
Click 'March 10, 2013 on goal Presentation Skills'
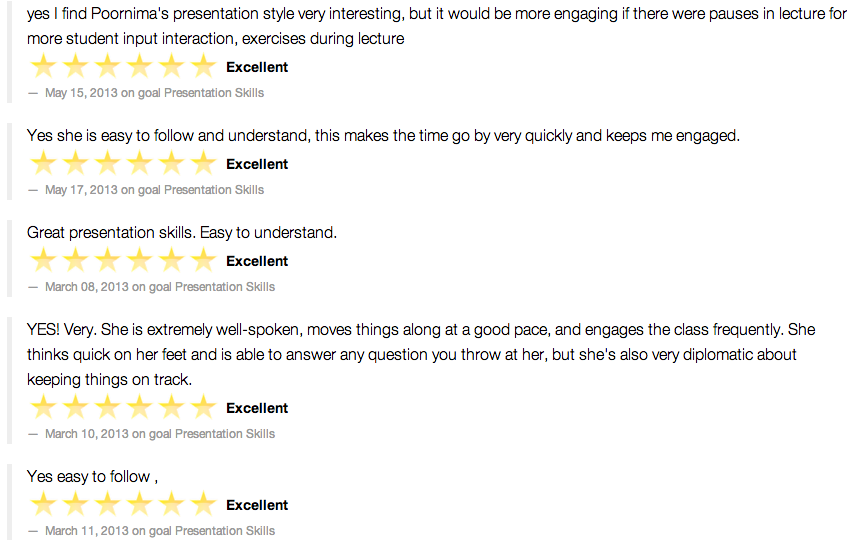pyautogui.click(x=160, y=434)
